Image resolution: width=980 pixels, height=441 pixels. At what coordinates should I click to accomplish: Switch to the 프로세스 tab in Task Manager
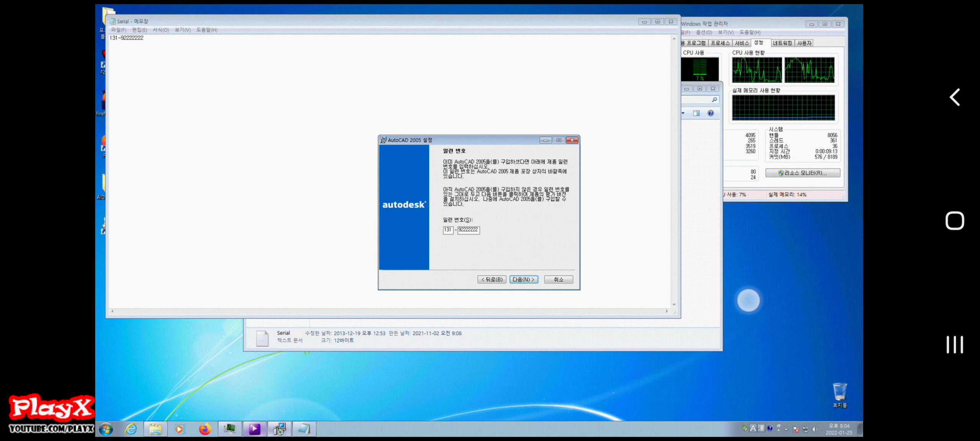pos(720,43)
